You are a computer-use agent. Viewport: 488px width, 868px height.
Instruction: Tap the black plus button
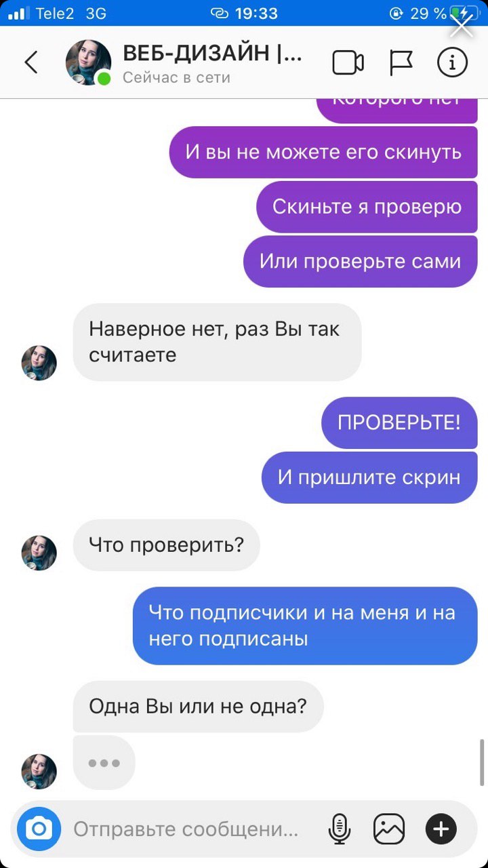(x=441, y=829)
